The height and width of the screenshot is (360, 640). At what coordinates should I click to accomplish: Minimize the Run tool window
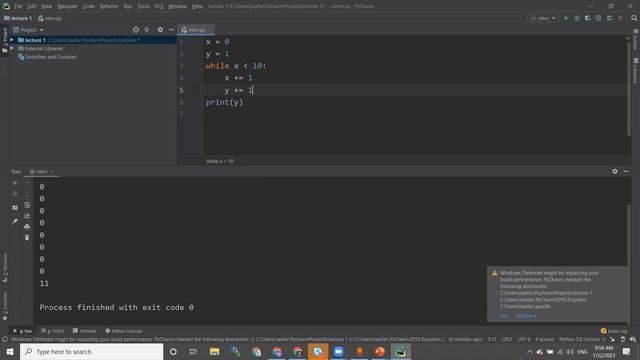tap(626, 171)
